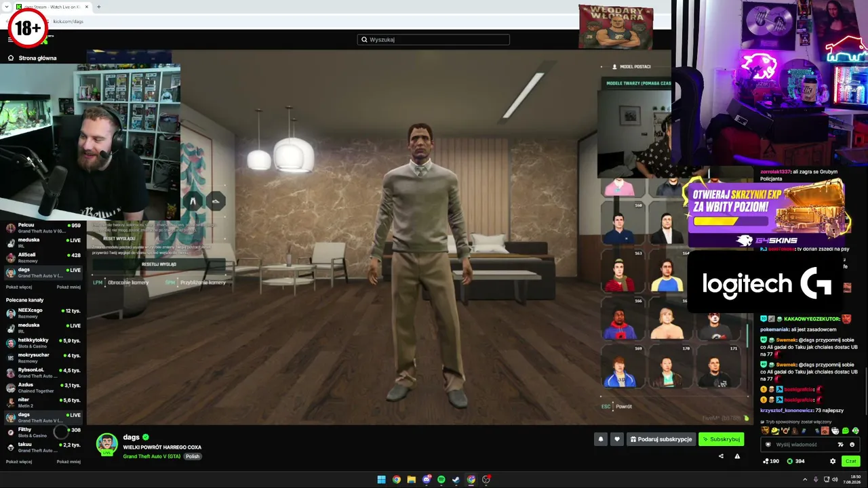Open the emoji picker in chat box
Viewport: 868px width, 488px height.
click(x=852, y=445)
